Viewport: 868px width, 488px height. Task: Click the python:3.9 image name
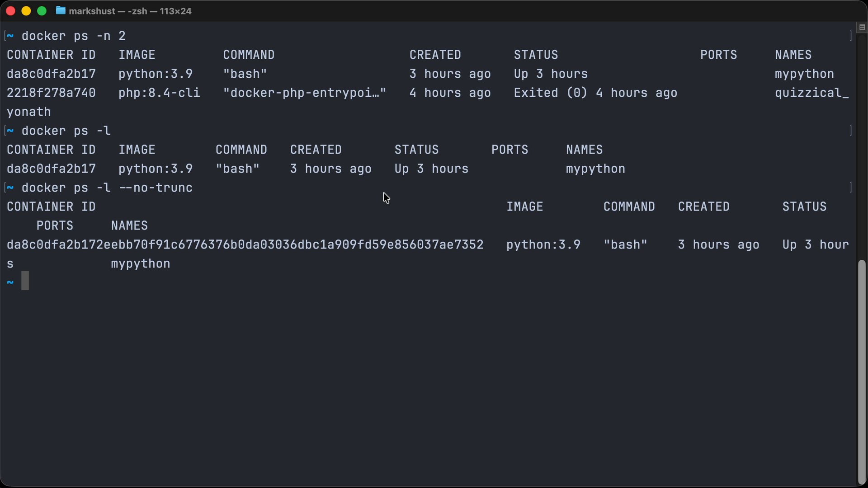click(x=156, y=74)
